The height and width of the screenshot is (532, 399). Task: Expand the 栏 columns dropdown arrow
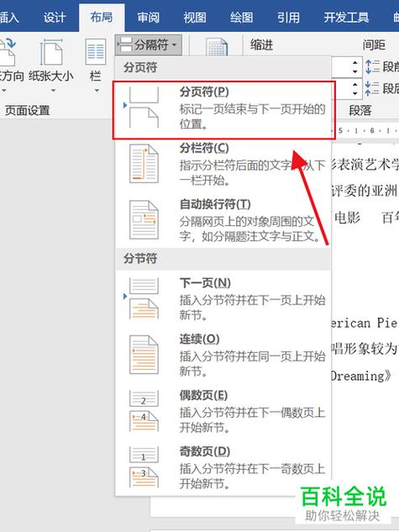click(97, 91)
